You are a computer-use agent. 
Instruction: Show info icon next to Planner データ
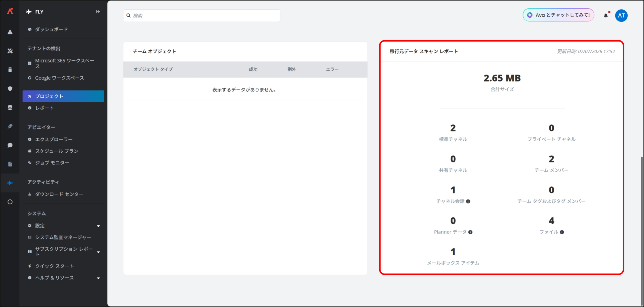pyautogui.click(x=470, y=232)
